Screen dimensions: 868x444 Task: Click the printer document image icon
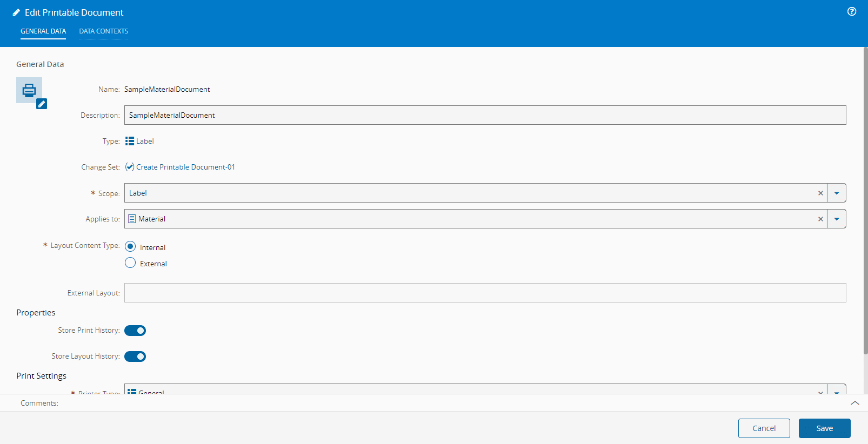(x=29, y=90)
